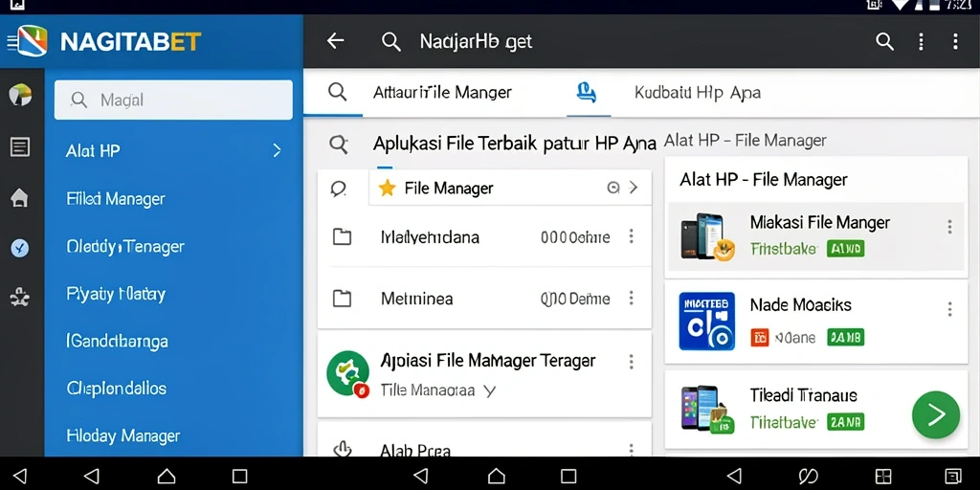Tap the center Android home button
This screenshot has width=980, height=490.
497,477
